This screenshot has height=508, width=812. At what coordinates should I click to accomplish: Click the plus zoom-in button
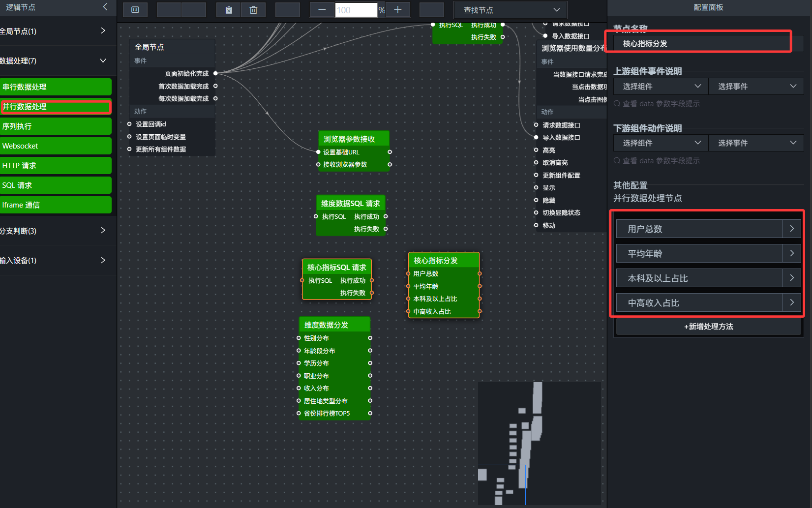(398, 10)
